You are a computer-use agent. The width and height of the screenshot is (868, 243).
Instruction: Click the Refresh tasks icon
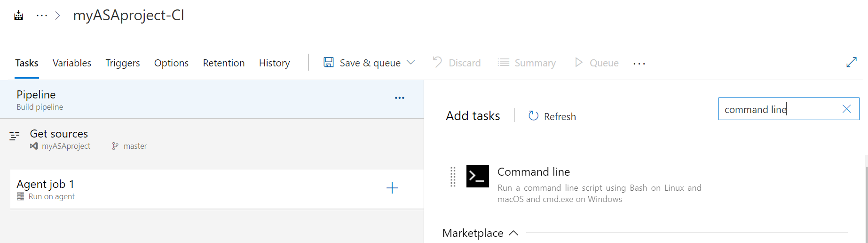(x=533, y=116)
